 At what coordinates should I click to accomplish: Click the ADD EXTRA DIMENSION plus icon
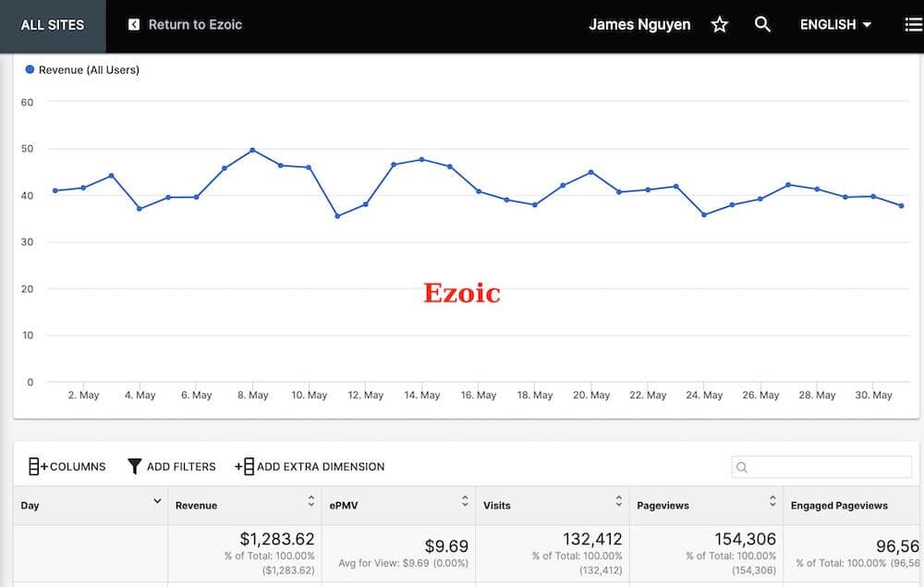[x=245, y=466]
